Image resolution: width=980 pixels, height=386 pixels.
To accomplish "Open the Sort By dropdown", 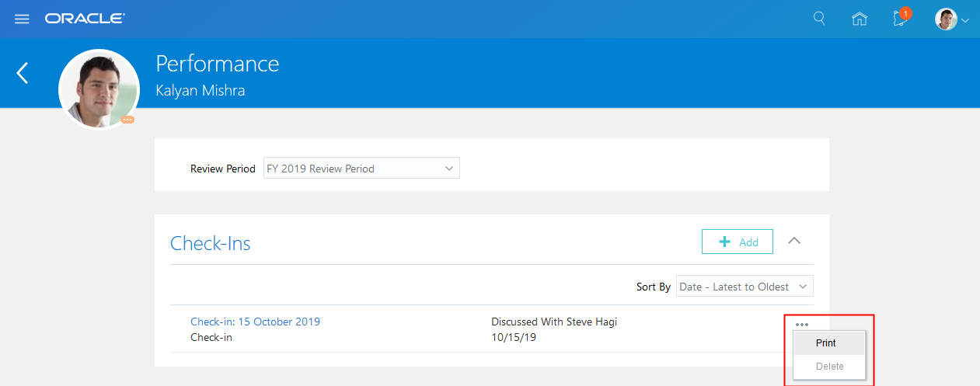I will click(745, 287).
